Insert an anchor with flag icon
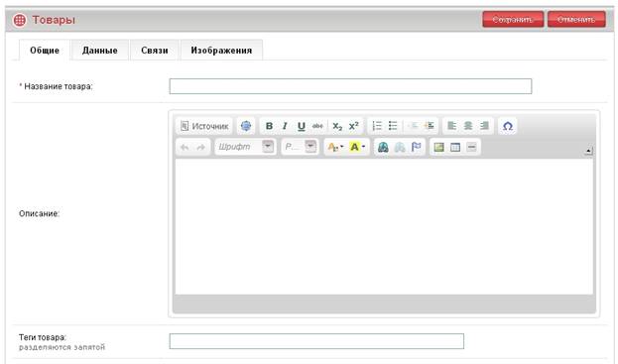The image size is (618, 364). [x=416, y=148]
